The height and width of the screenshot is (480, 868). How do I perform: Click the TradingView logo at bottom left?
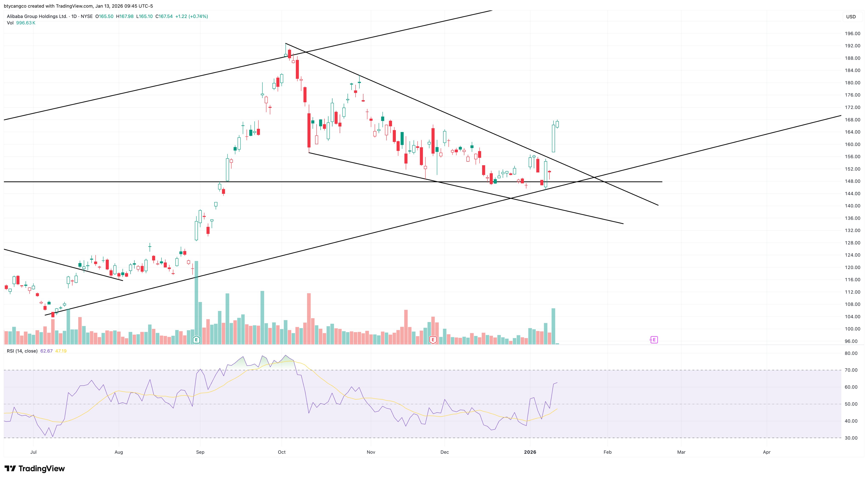click(x=35, y=469)
